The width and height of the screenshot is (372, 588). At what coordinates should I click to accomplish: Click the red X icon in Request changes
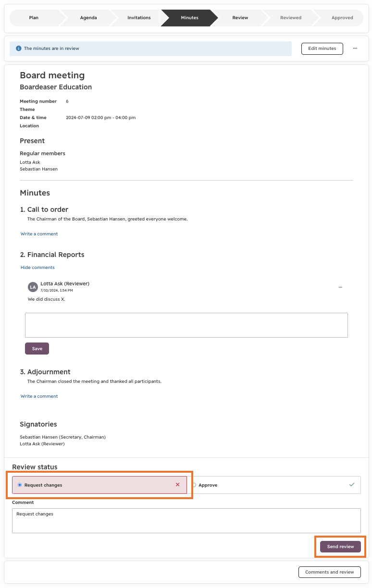pos(177,485)
